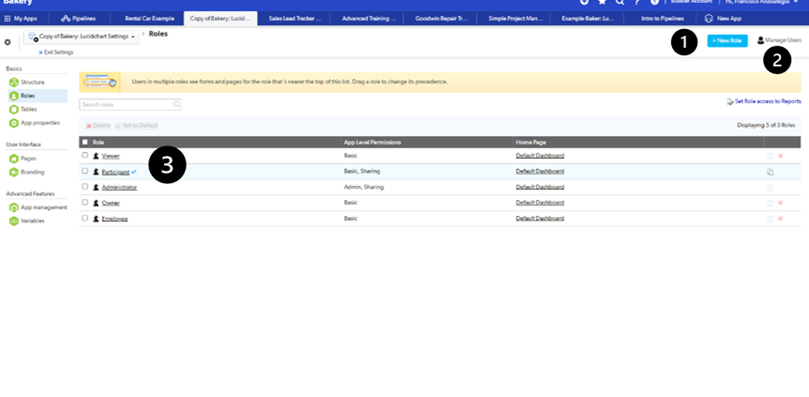Click "Admin, Sharing" permissions in Administrator row
Image resolution: width=809 pixels, height=397 pixels.
point(363,187)
